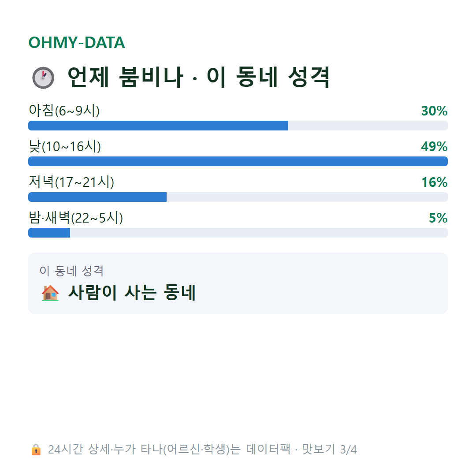Screen dimensions: 476x476
Task: Click the 언제 붐비나 · 이 동네 성격 title
Action: pyautogui.click(x=198, y=78)
